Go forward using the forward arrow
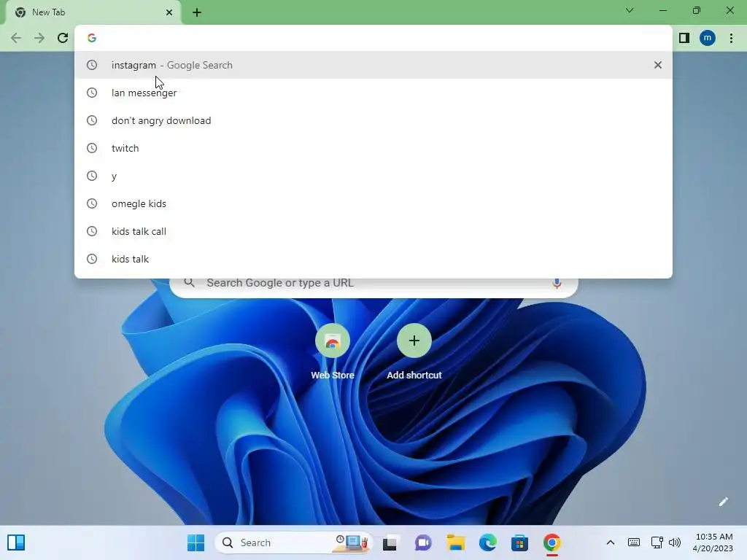Screen dimensions: 747x560 pyautogui.click(x=39, y=38)
